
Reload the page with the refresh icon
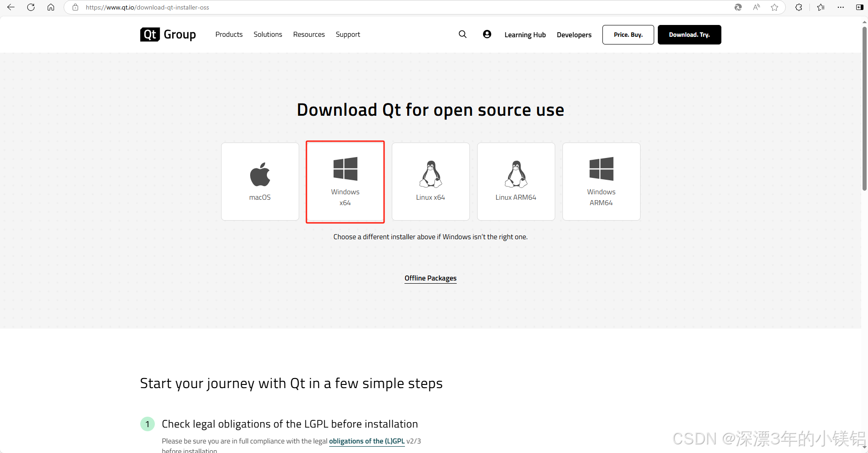pos(31,7)
